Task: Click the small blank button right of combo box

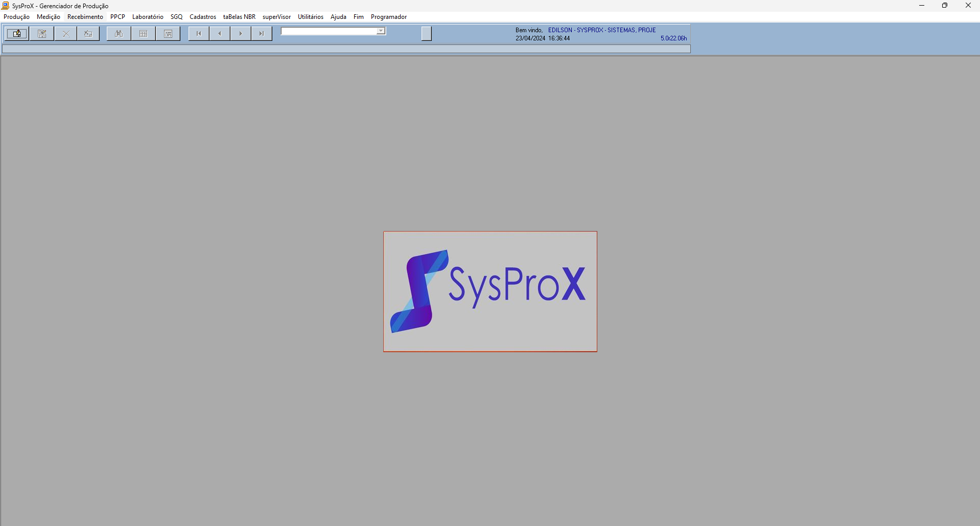Action: 427,34
